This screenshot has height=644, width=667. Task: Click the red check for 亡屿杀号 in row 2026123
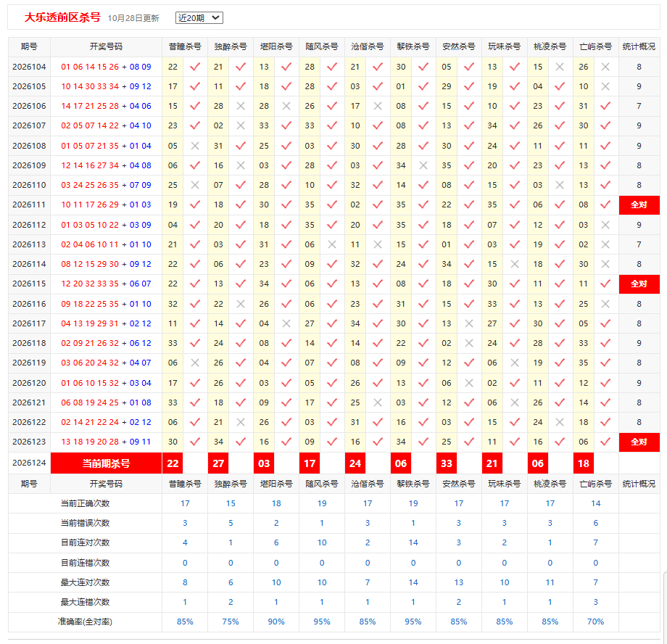click(x=605, y=442)
